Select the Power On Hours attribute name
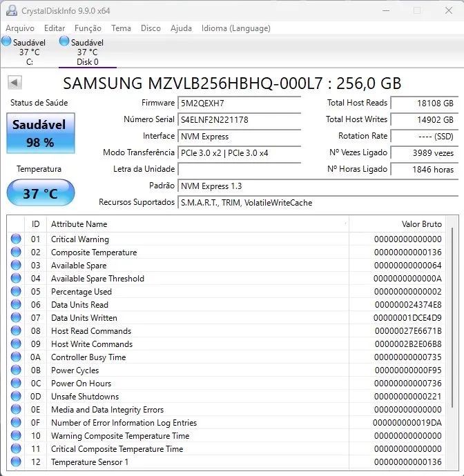Image resolution: width=464 pixels, height=476 pixels. tap(81, 384)
